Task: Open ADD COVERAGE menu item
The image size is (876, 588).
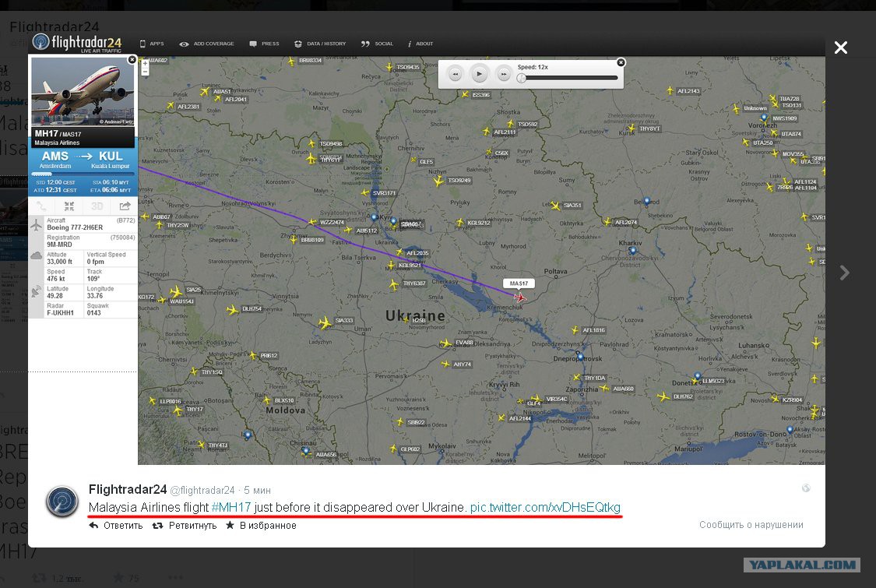Action: click(206, 44)
